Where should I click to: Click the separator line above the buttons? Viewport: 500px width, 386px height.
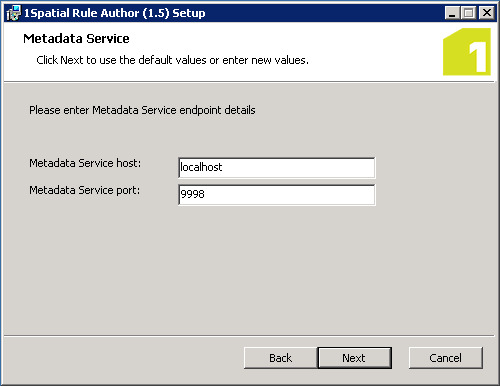tap(249, 336)
